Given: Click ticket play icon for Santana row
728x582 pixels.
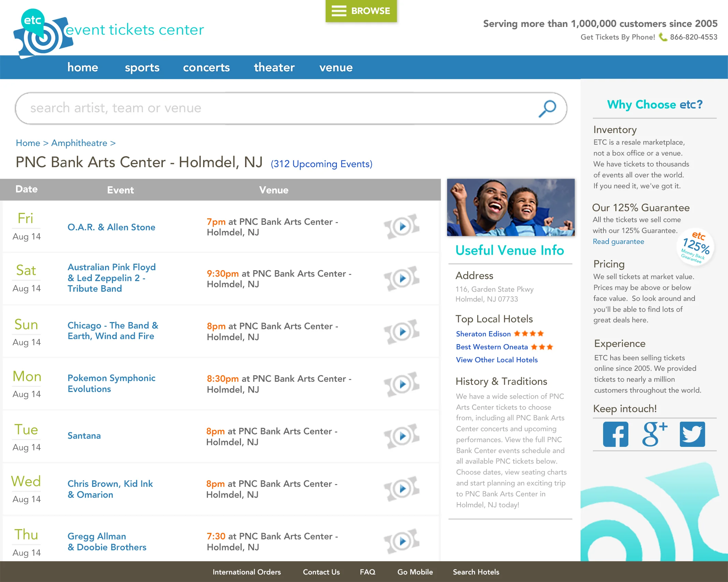Looking at the screenshot, I should [402, 436].
